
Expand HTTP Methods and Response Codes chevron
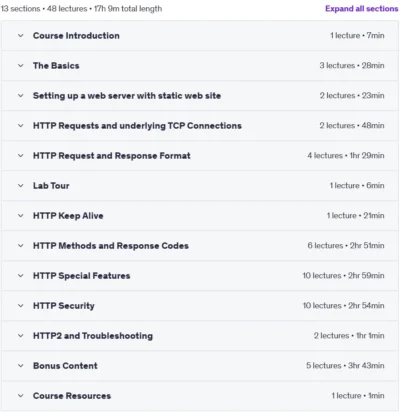(21, 245)
